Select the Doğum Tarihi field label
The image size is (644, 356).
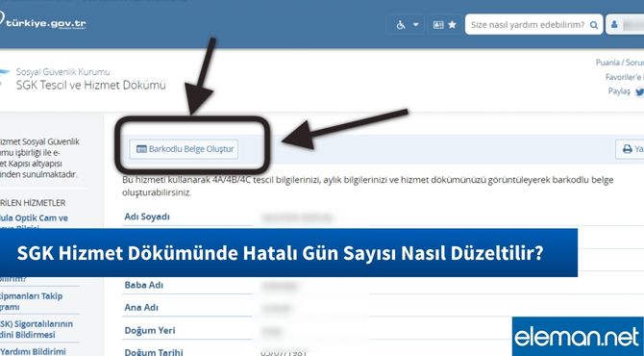click(x=154, y=352)
